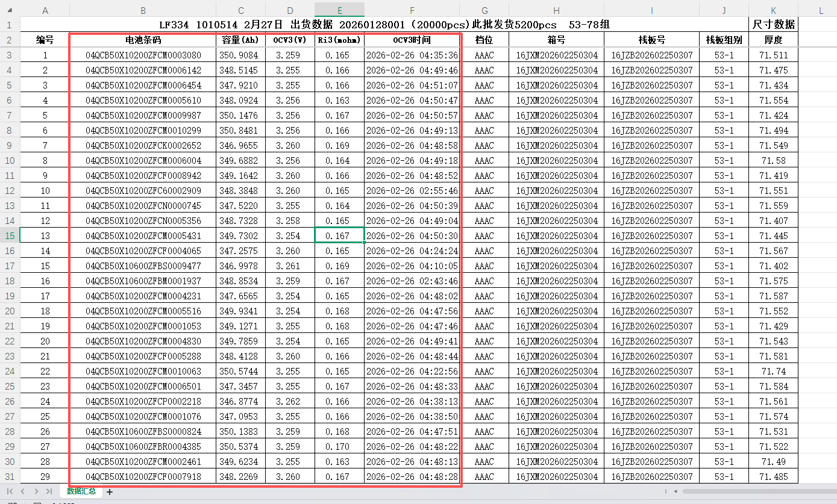Select the row 15 header
The width and height of the screenshot is (837, 504).
point(10,235)
